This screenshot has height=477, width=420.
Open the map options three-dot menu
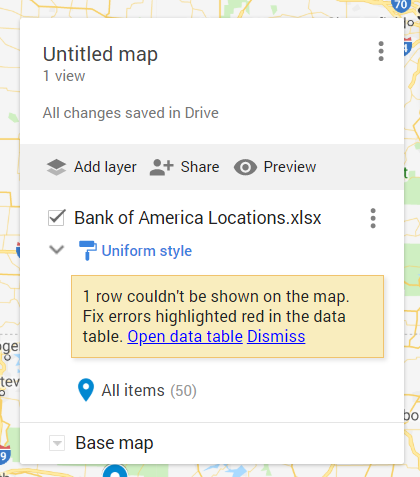pyautogui.click(x=381, y=51)
